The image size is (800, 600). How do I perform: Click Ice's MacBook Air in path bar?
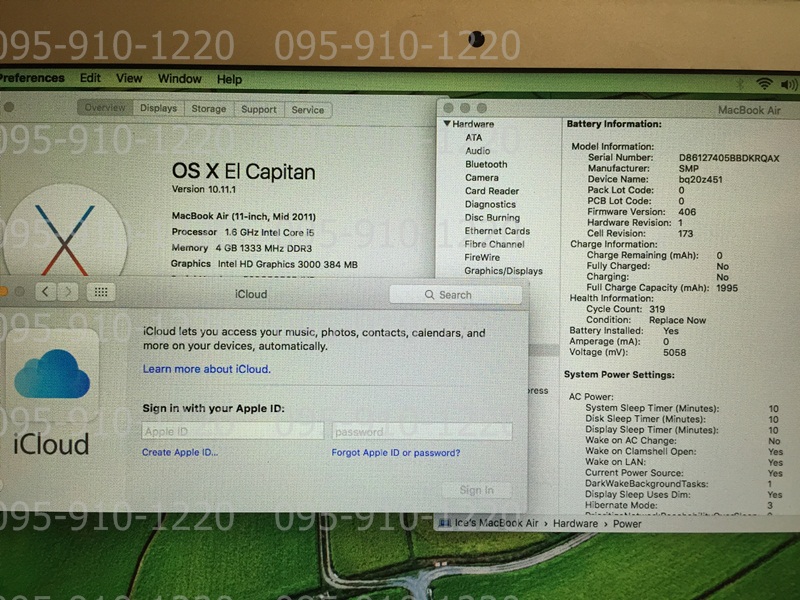496,523
